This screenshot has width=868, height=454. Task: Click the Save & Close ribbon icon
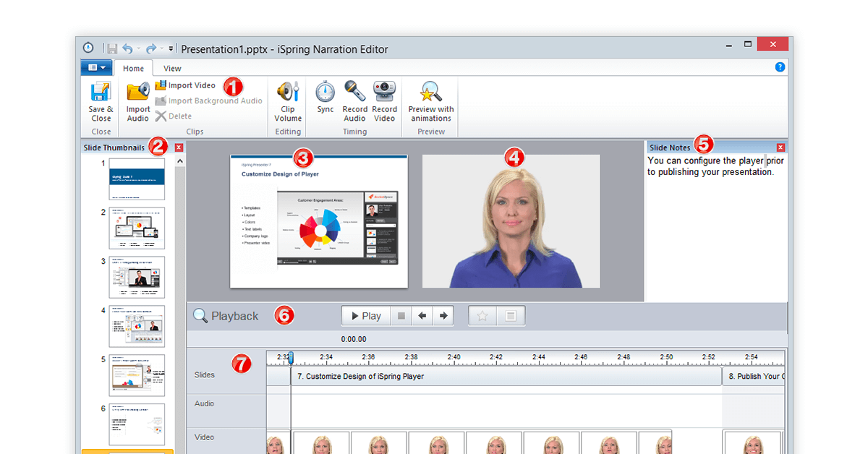tap(101, 101)
